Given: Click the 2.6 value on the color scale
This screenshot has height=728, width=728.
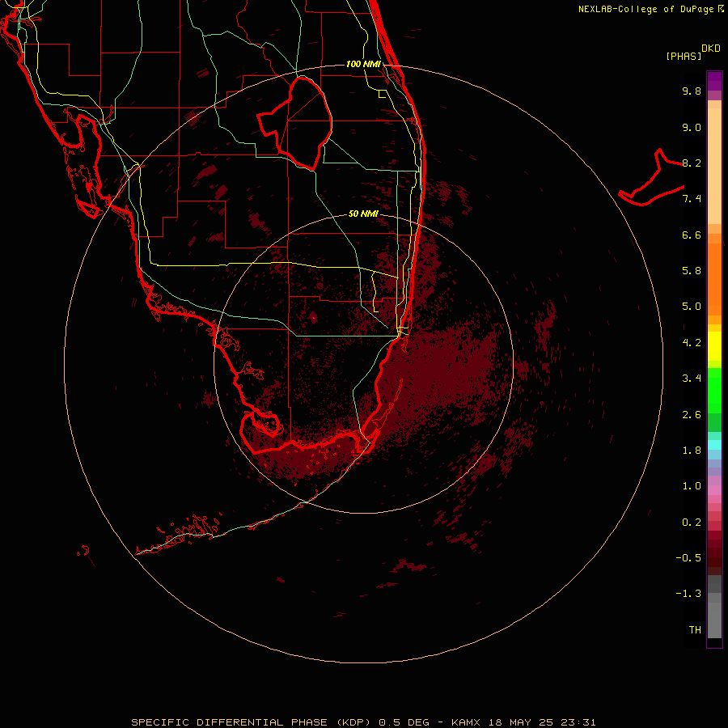Looking at the screenshot, I should [692, 415].
